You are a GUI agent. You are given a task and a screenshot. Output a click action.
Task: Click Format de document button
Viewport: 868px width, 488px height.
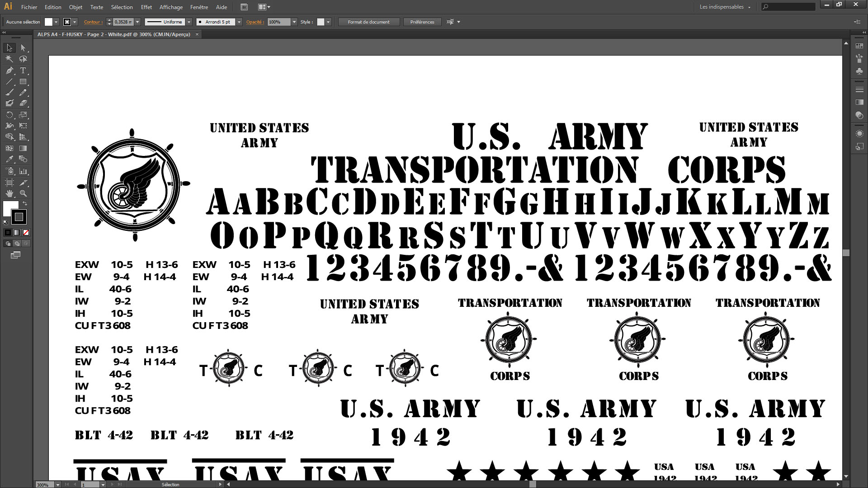[369, 22]
